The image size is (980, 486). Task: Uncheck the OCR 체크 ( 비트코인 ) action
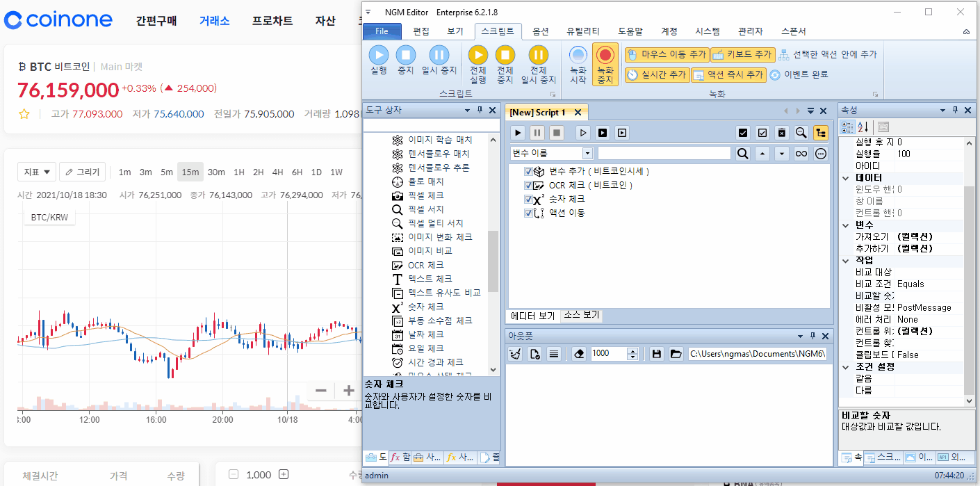(x=529, y=185)
